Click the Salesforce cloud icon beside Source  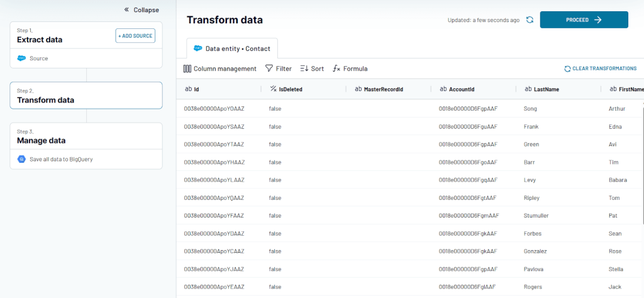[x=21, y=58]
